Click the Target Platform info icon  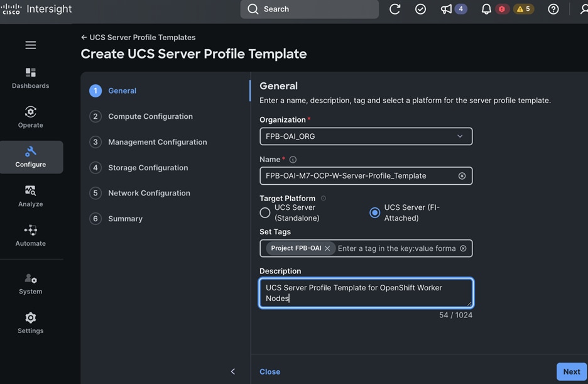pos(324,198)
